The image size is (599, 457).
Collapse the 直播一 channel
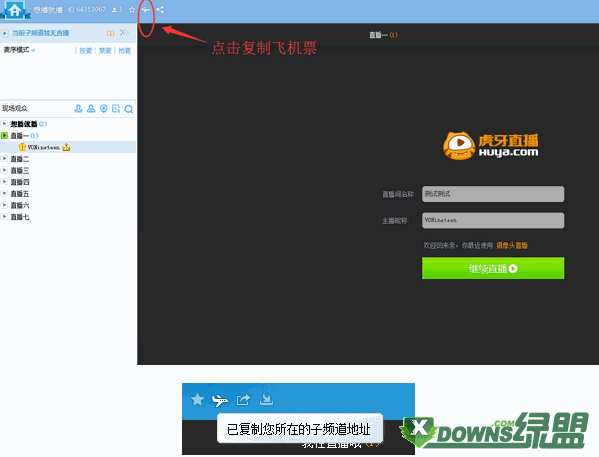4,135
